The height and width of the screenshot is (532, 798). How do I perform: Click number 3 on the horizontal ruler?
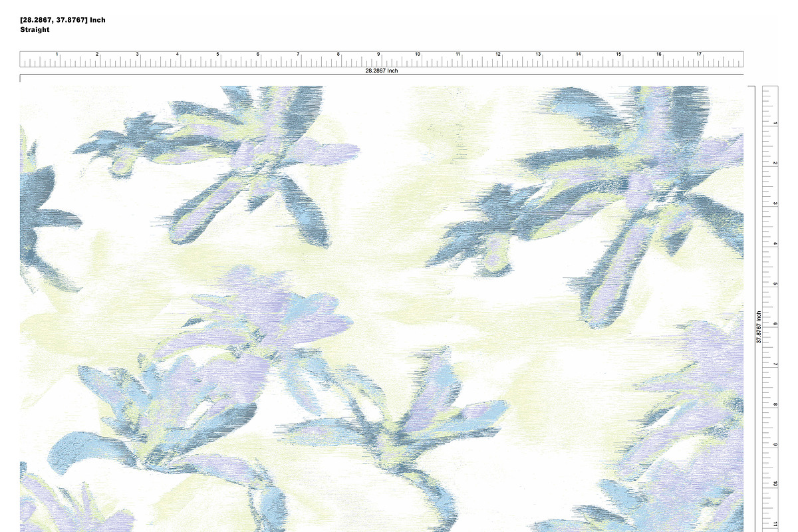tap(138, 55)
